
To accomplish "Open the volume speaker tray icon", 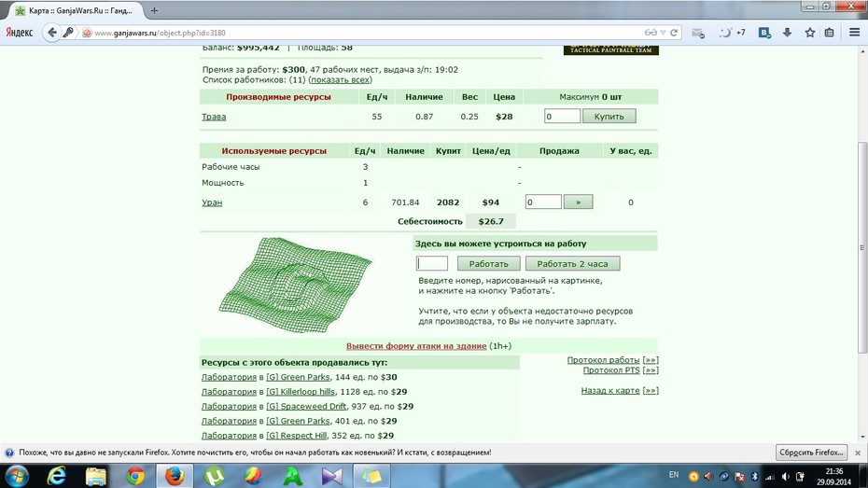I will 786,477.
